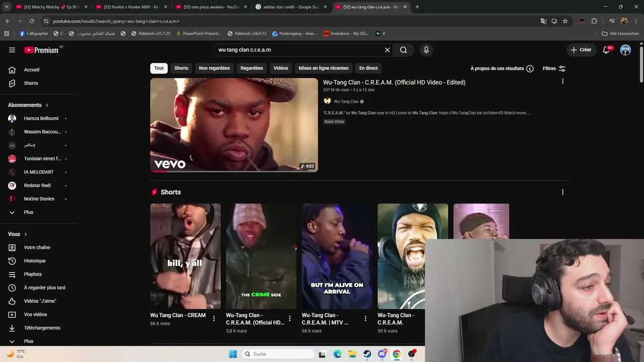Open the NoOne Stories subscription
The height and width of the screenshot is (362, 644).
tap(39, 199)
